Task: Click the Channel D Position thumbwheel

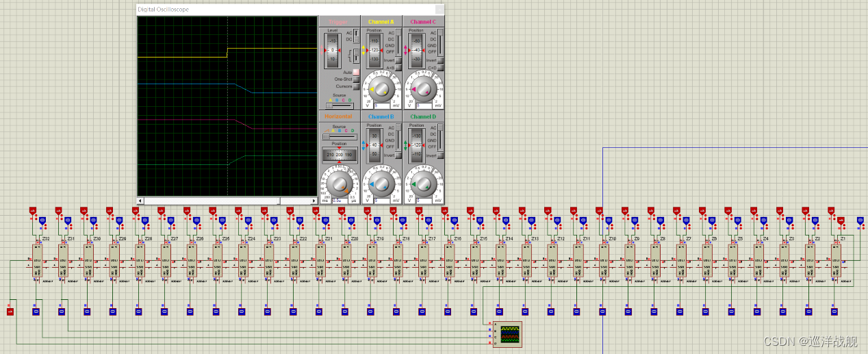Action: coord(416,145)
